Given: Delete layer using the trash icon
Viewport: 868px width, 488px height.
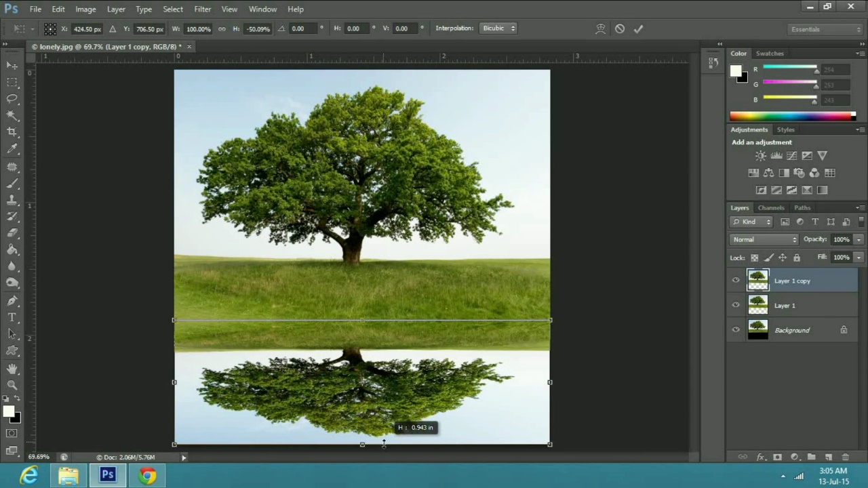Looking at the screenshot, I should coord(845,457).
